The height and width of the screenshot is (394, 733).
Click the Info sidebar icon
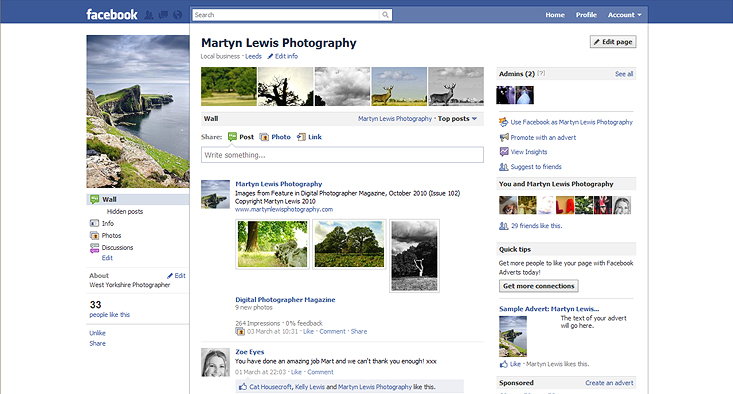click(94, 223)
